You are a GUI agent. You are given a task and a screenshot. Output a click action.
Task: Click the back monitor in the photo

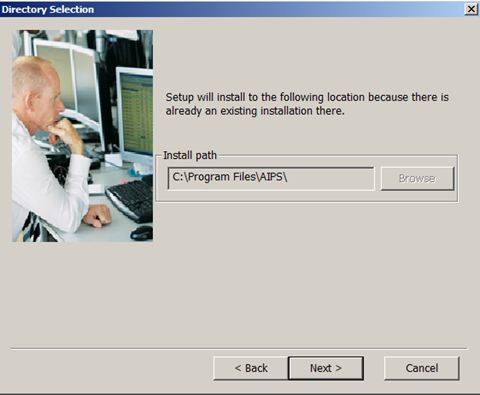tap(67, 80)
